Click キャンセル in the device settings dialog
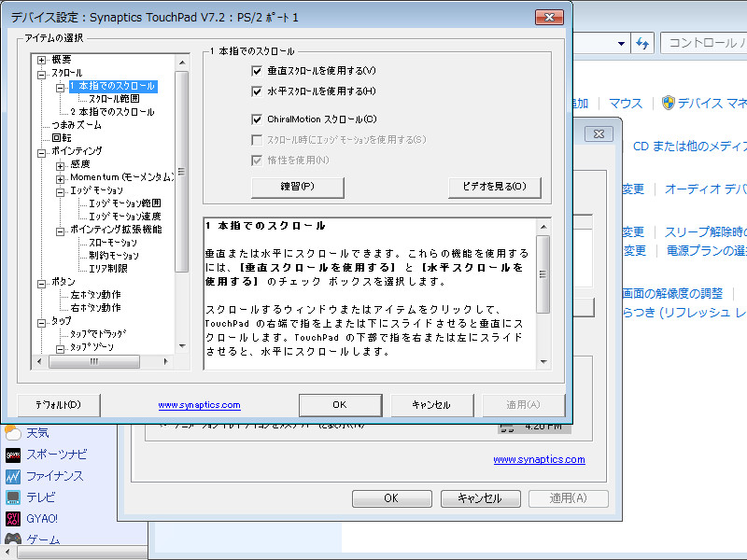Viewport: 747px width, 560px height. click(431, 405)
